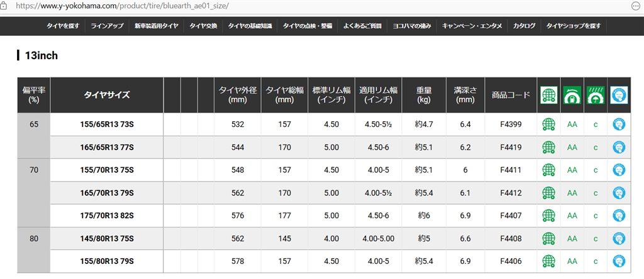Click the wet grip header icon

tap(595, 96)
